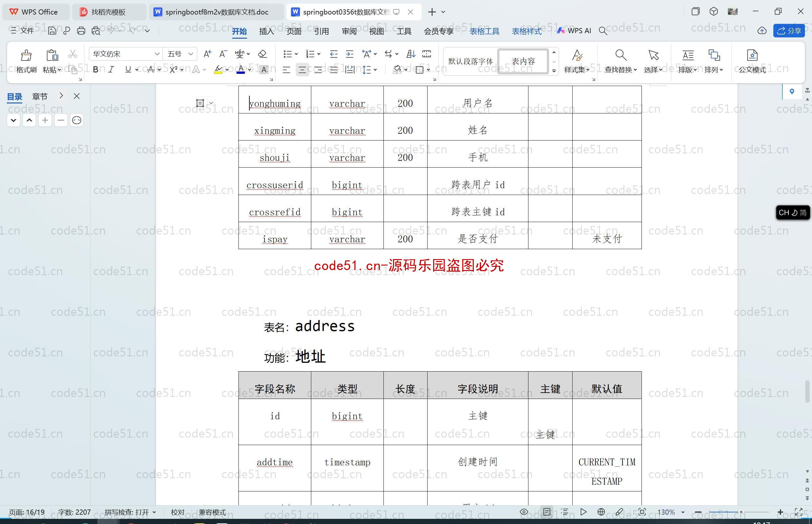
Task: Click the fullscreen icon in status bar
Action: coord(798,512)
